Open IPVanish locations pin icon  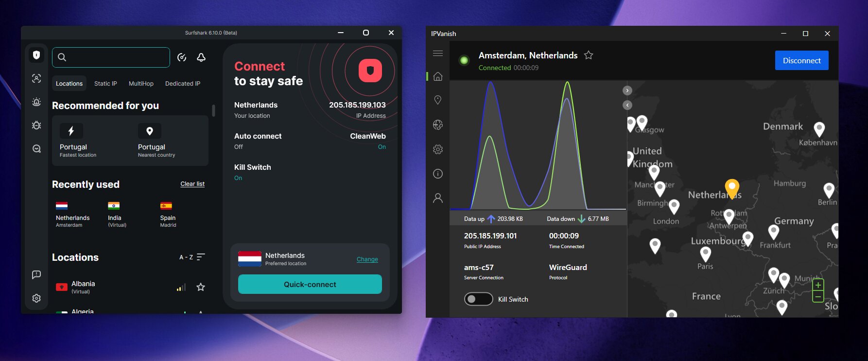[x=438, y=100]
